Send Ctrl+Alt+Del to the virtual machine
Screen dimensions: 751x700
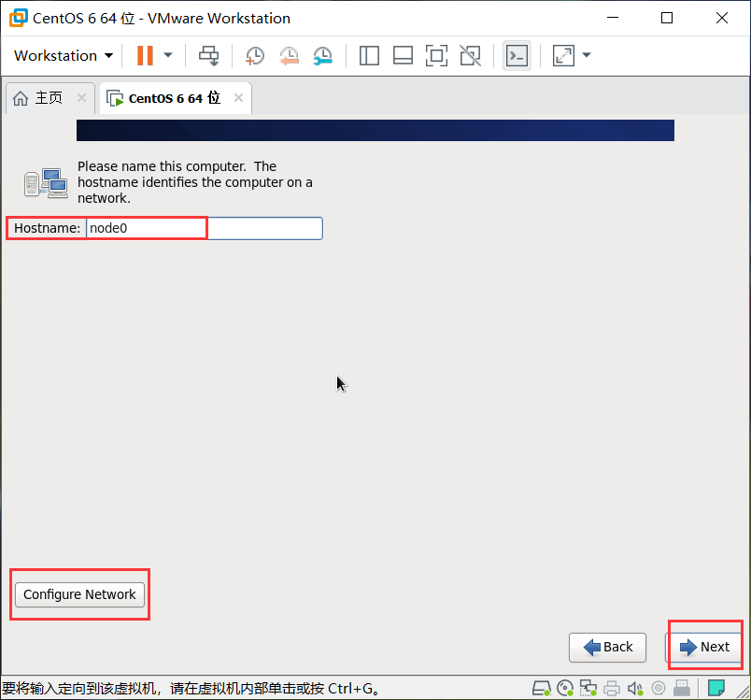pos(209,55)
